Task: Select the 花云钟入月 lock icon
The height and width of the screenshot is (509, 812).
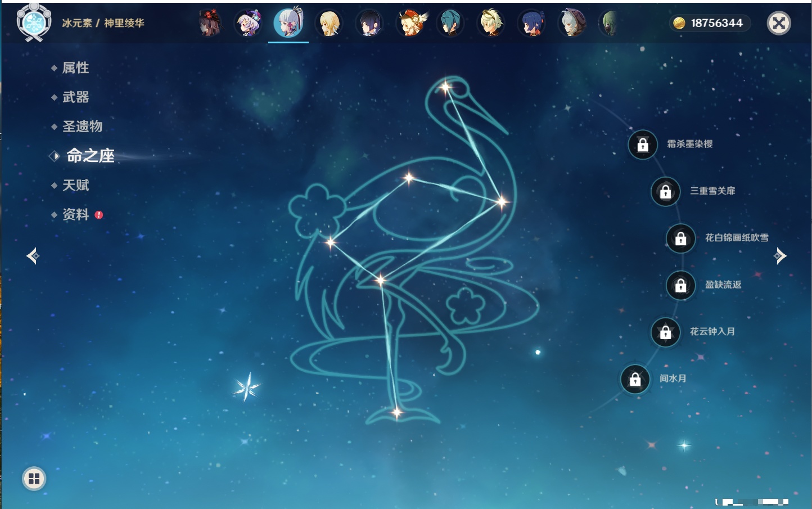Action: click(665, 332)
